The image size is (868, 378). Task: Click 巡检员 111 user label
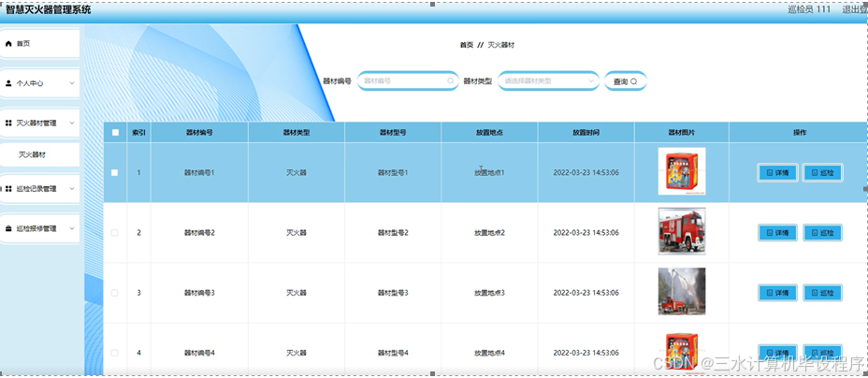(809, 9)
